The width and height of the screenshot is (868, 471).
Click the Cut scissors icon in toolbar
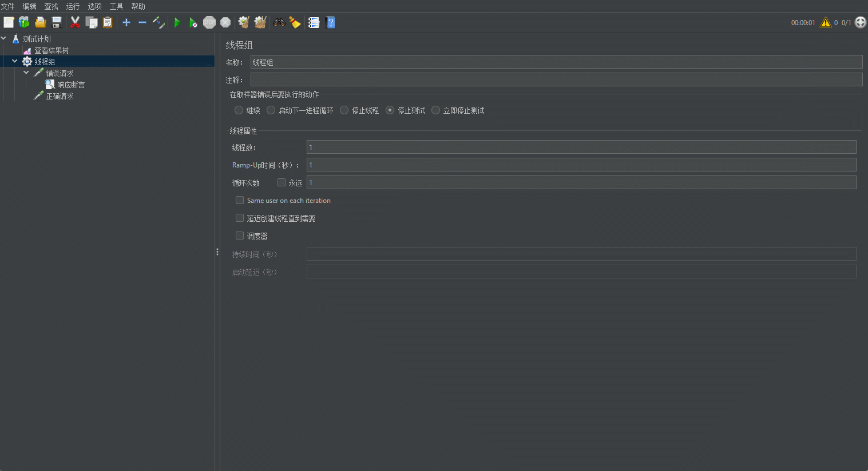75,22
